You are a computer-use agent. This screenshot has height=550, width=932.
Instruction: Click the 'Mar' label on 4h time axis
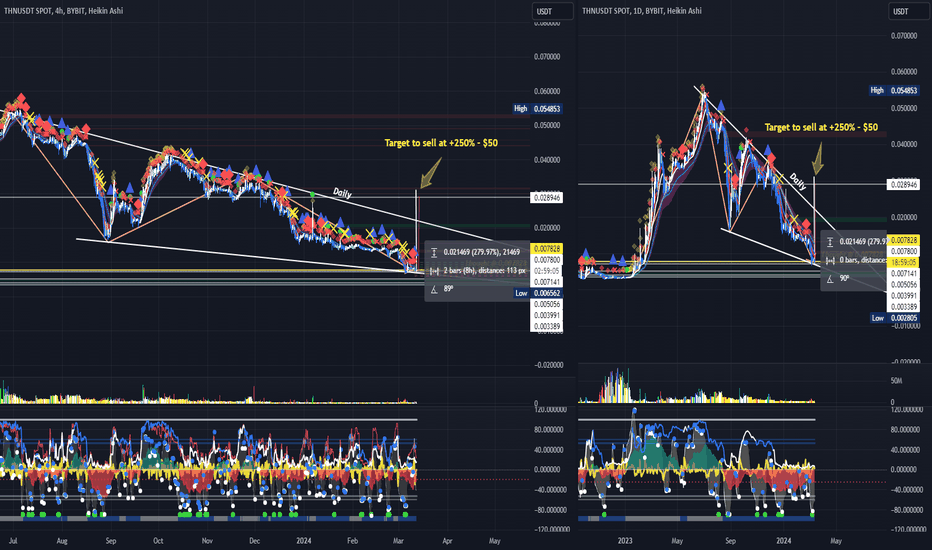pyautogui.click(x=398, y=541)
